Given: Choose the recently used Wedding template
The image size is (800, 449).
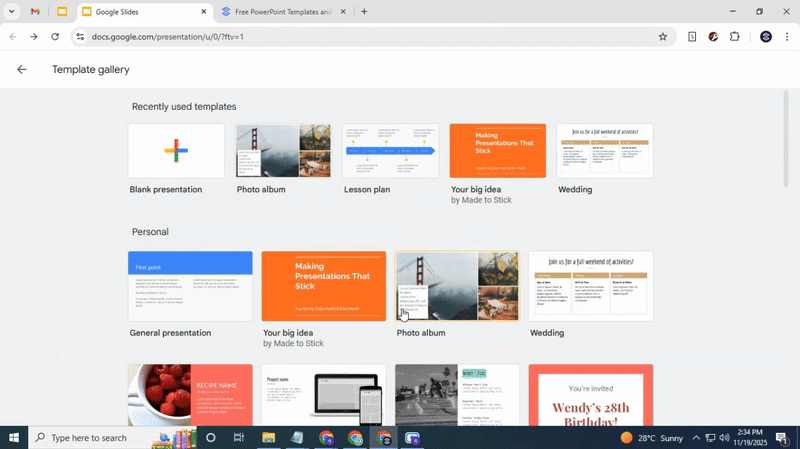Looking at the screenshot, I should click(604, 151).
